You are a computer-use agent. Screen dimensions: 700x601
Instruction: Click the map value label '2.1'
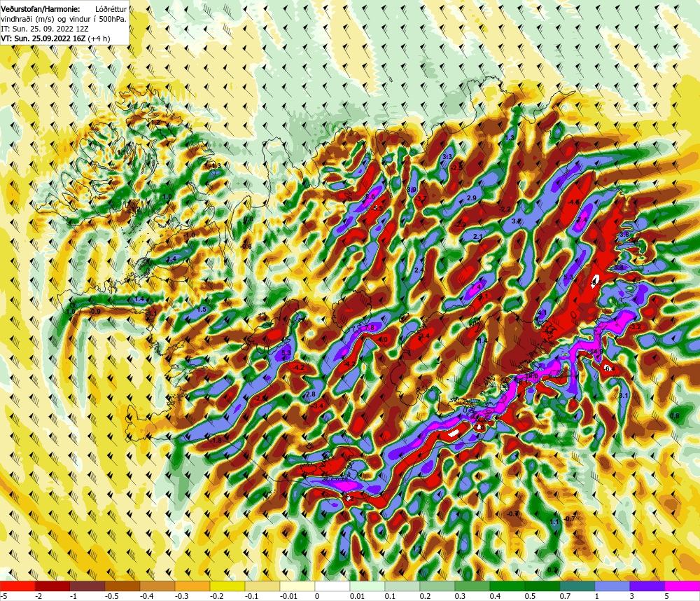tap(477, 237)
